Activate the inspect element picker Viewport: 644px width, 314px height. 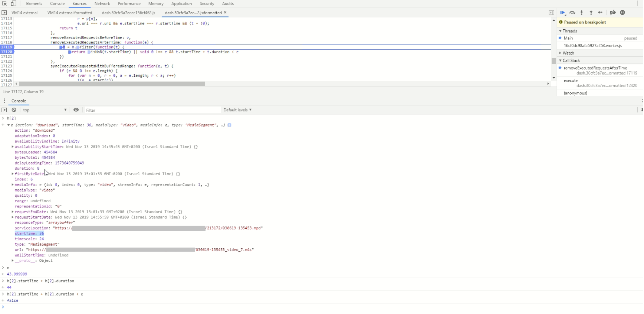(4, 3)
